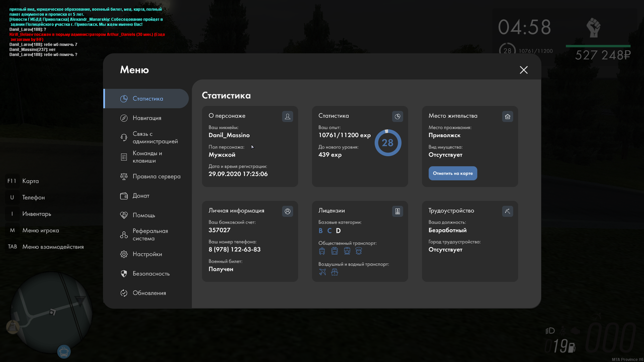Close the Меню window with X

coord(524,70)
